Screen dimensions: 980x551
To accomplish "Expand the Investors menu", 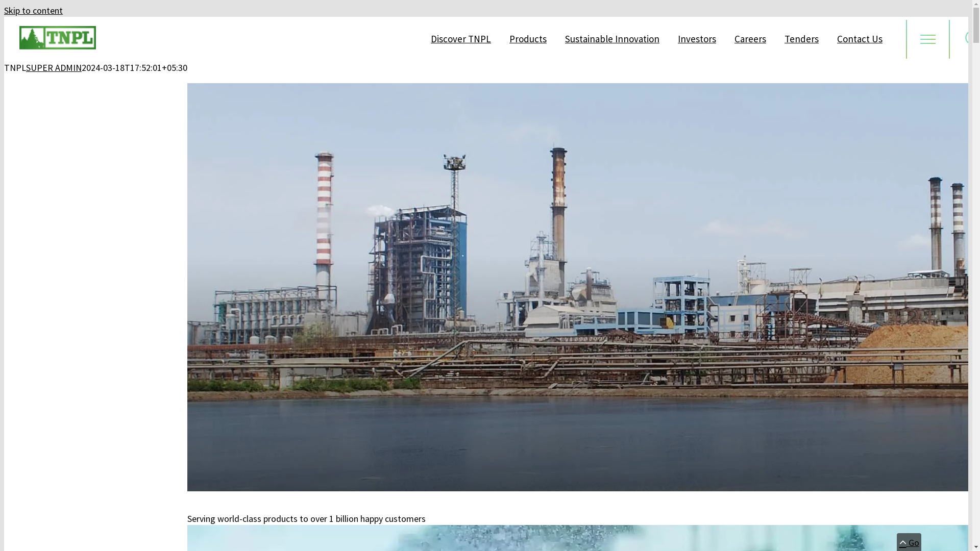I will coord(696,39).
